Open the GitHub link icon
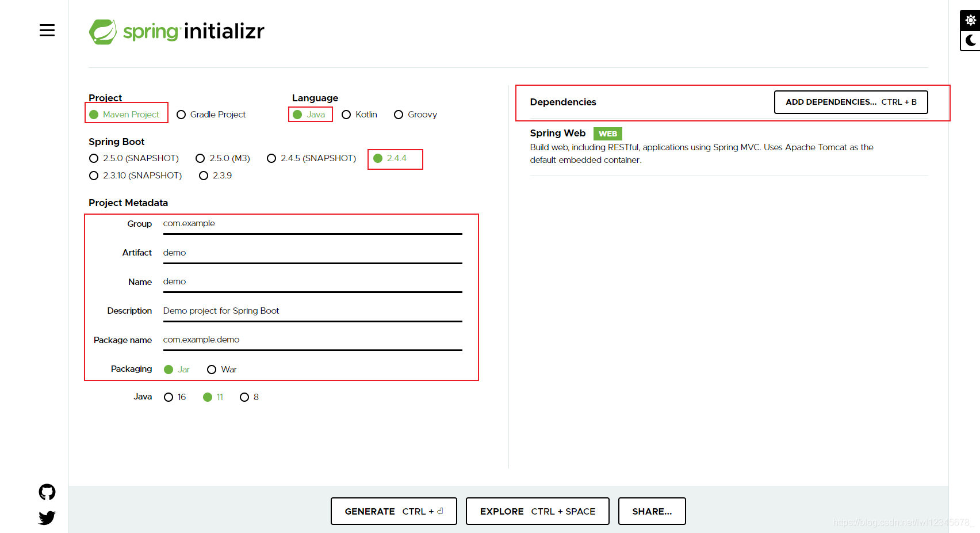This screenshot has height=533, width=980. 47,492
